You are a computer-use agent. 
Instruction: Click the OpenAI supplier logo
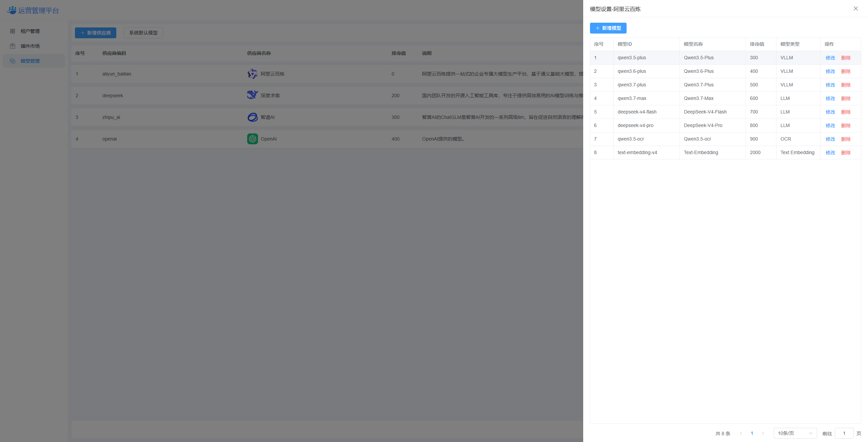[x=252, y=139]
